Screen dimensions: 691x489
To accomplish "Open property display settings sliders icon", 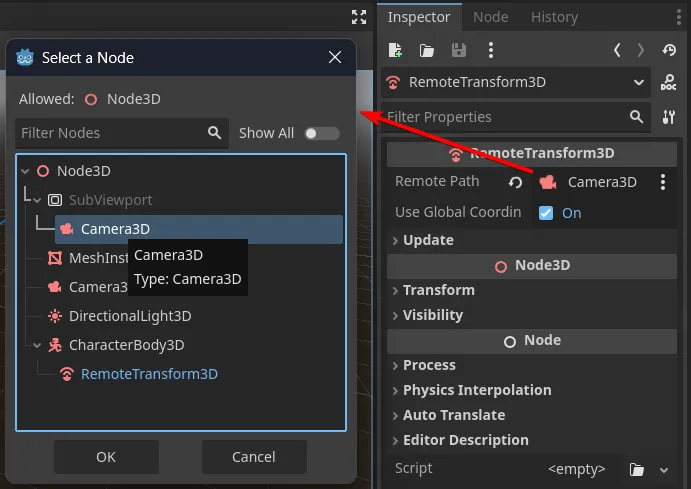I will tap(669, 117).
